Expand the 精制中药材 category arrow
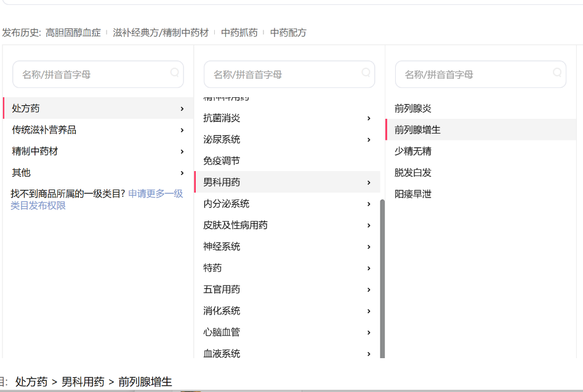The image size is (583, 392). point(182,151)
